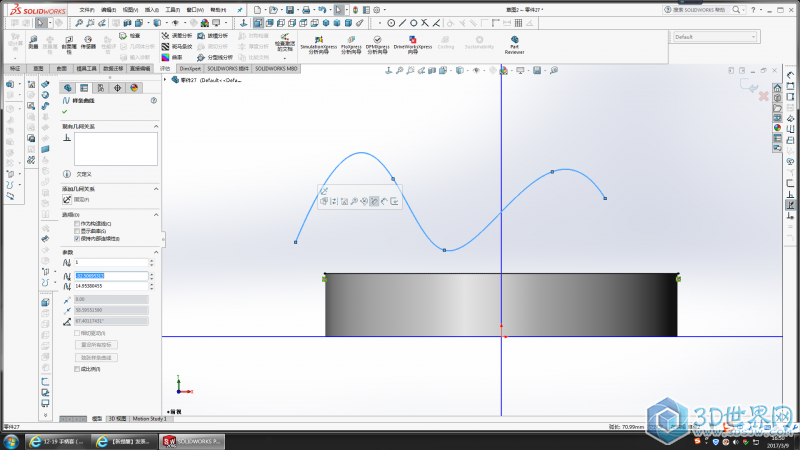This screenshot has height=450, width=800.
Task: Click the New document icon
Action: (x=258, y=10)
